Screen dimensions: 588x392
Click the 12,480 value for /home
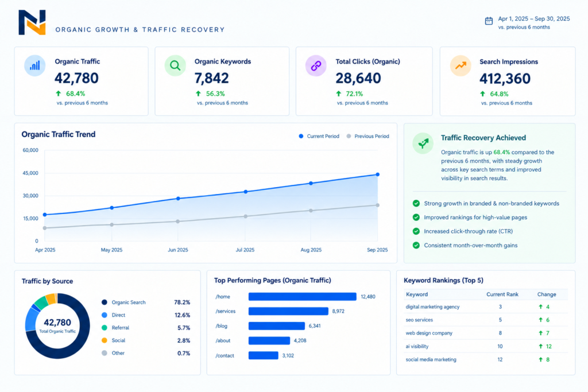click(x=368, y=296)
